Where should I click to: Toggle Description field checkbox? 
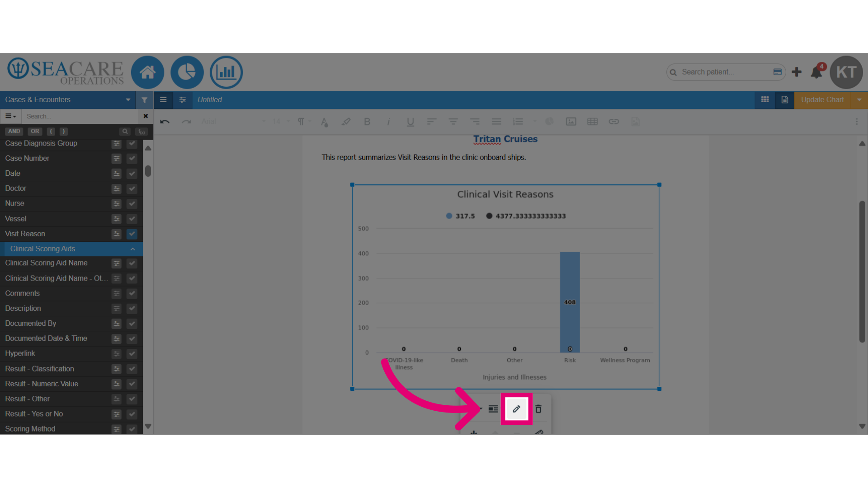point(132,309)
